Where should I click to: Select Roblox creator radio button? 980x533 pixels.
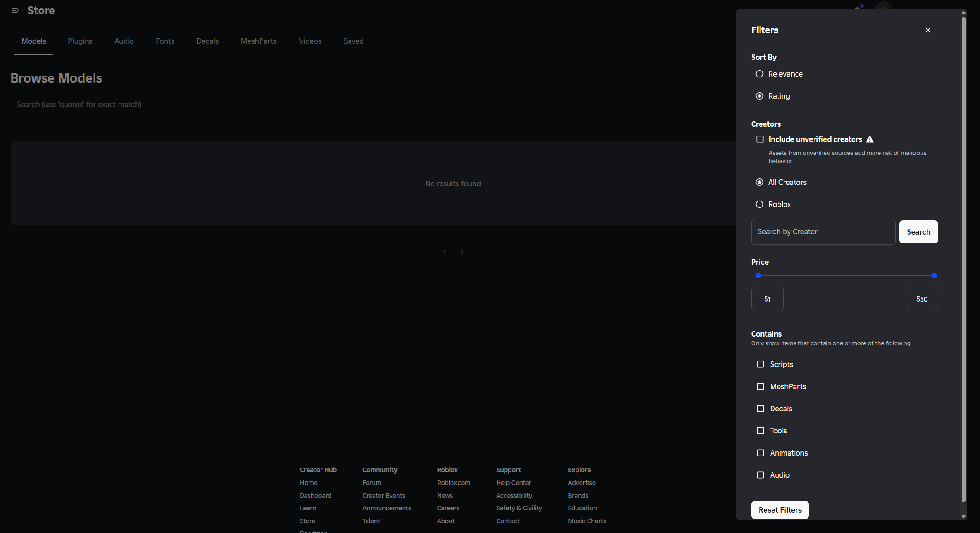point(760,204)
